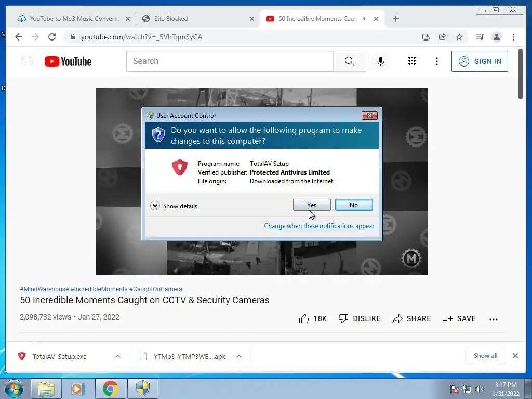The image size is (532, 399).
Task: Click the address bar URL
Action: [x=141, y=37]
